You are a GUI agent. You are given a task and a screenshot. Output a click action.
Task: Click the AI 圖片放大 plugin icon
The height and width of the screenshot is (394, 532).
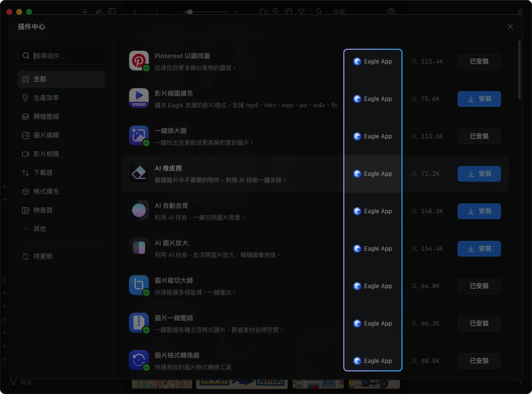[x=139, y=248]
